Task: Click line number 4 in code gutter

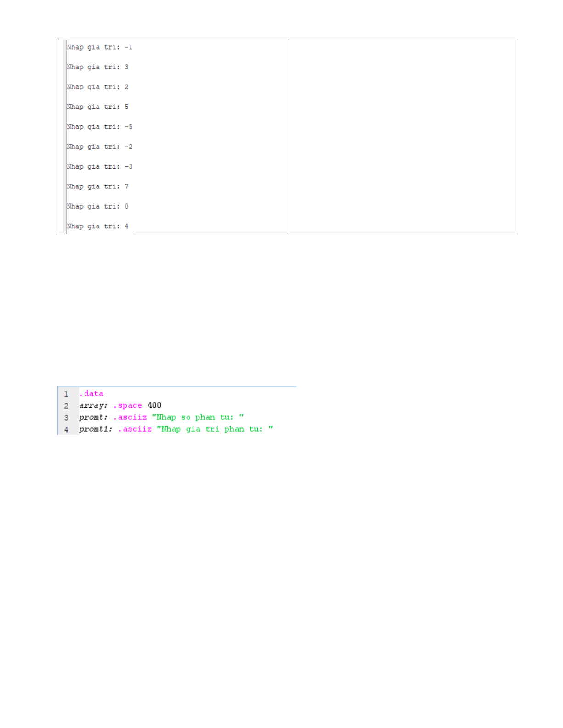Action: click(x=66, y=429)
